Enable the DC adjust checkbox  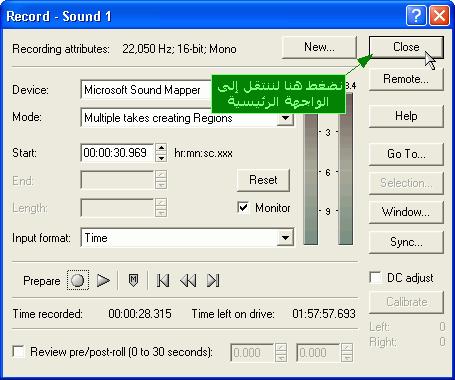[376, 277]
